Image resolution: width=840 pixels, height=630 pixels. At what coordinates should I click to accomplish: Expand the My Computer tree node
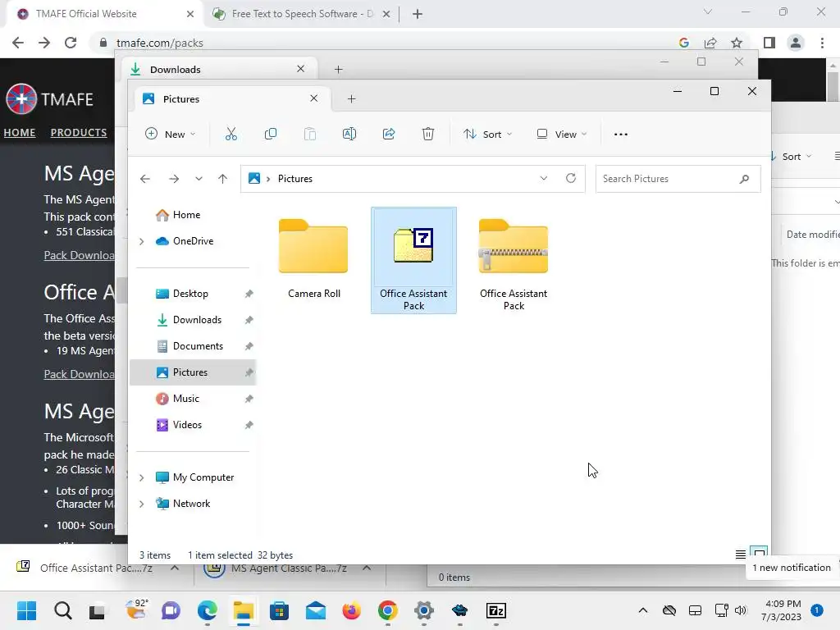point(141,478)
